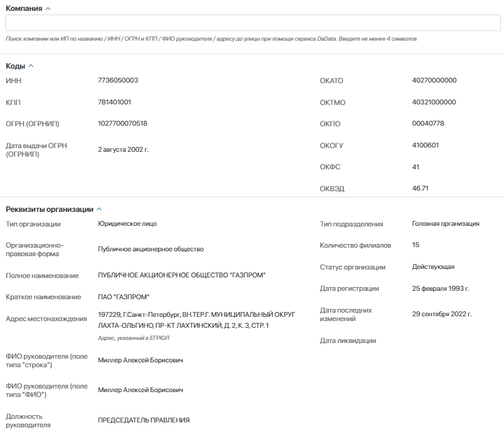Select the ОКВЭД value 46.71
Viewport: 504px width, 434px height.
(x=420, y=188)
